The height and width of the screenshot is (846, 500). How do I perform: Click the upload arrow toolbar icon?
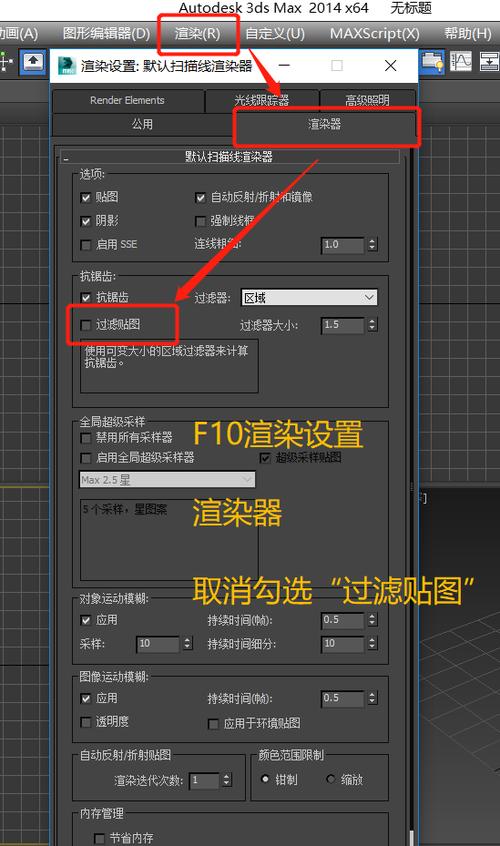coord(33,62)
